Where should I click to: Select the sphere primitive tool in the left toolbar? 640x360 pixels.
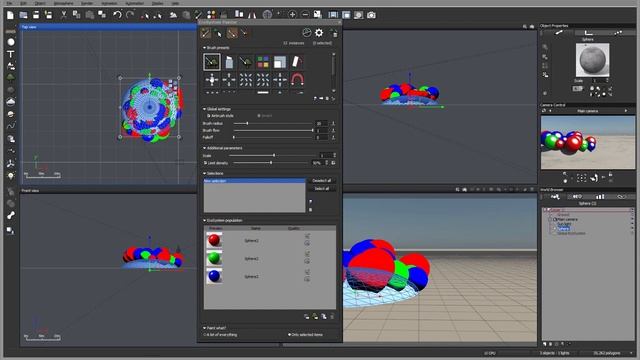[11, 42]
